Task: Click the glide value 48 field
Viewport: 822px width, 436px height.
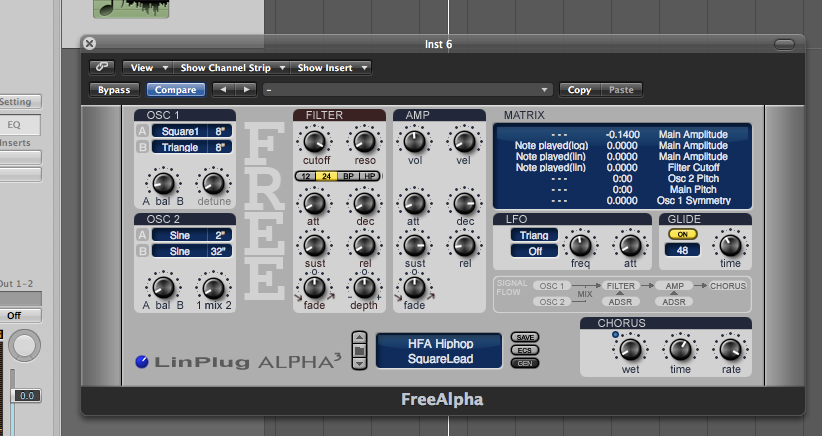Action: pyautogui.click(x=683, y=250)
